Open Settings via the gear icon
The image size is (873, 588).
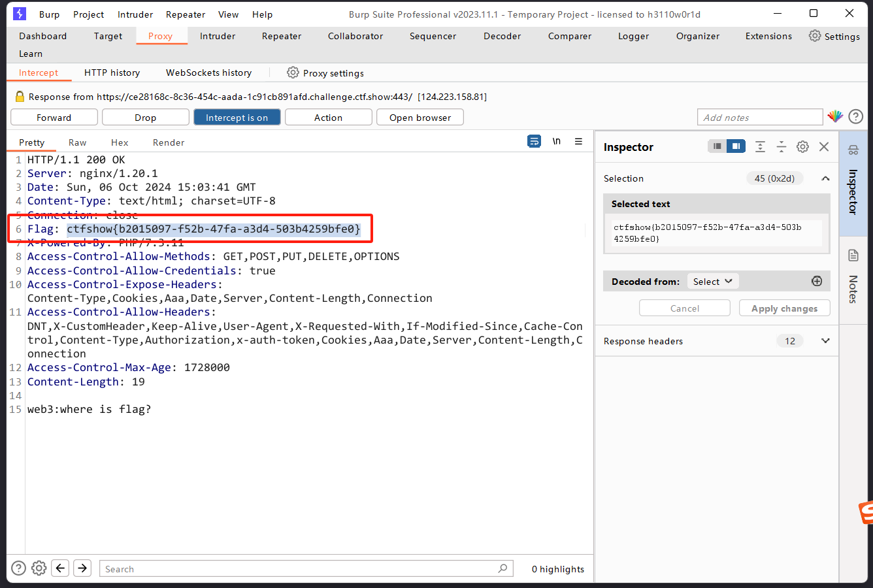click(x=815, y=36)
